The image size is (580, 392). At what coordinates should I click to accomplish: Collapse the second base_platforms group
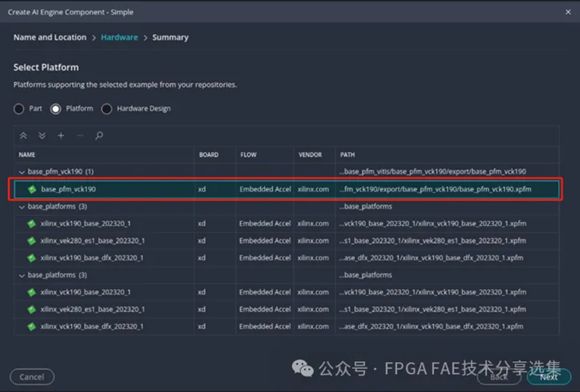(x=21, y=275)
